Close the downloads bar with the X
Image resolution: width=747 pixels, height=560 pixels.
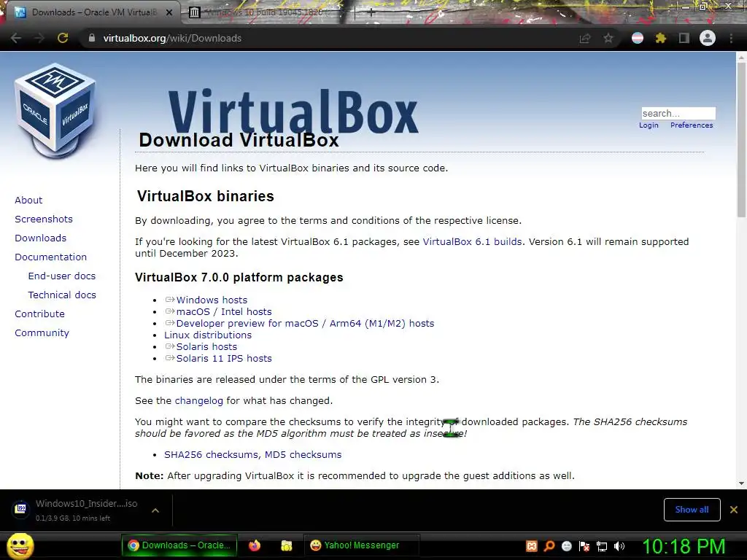point(734,510)
